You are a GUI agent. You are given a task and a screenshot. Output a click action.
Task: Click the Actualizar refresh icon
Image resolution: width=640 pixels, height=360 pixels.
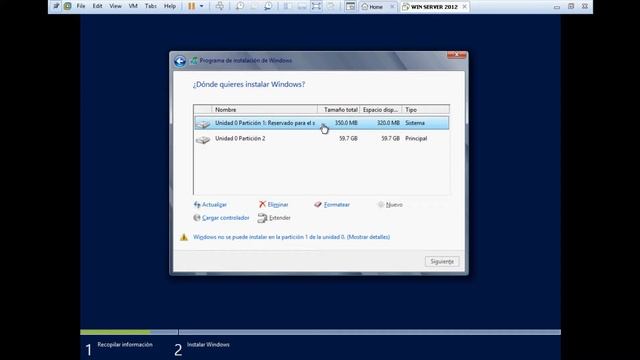[x=197, y=204]
